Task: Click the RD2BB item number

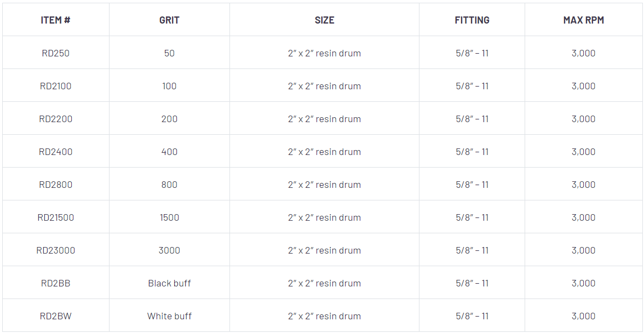Action: click(x=55, y=283)
